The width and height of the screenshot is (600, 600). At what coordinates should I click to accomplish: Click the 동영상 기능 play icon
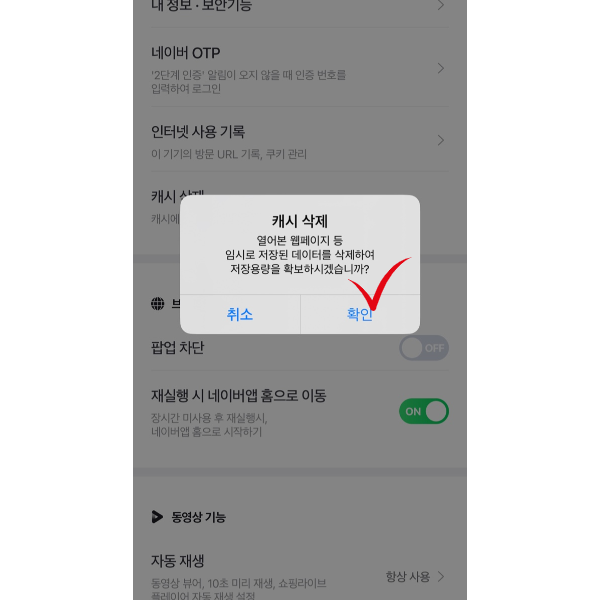157,517
